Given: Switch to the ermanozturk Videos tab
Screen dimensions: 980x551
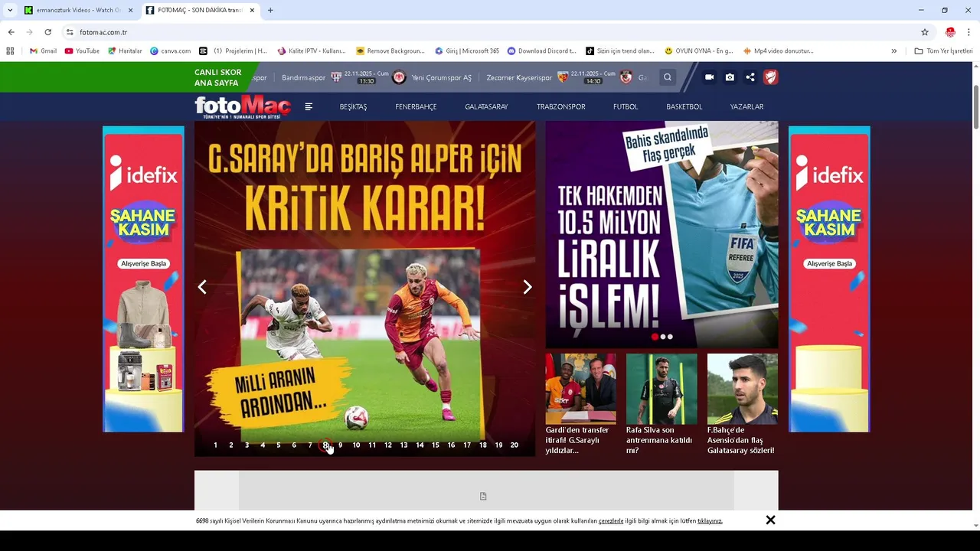Looking at the screenshot, I should point(78,10).
